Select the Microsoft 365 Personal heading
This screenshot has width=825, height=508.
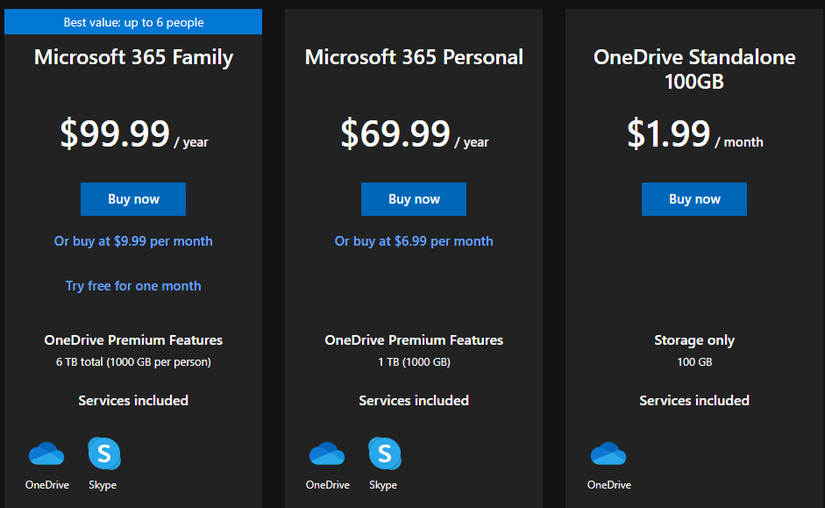coord(414,57)
